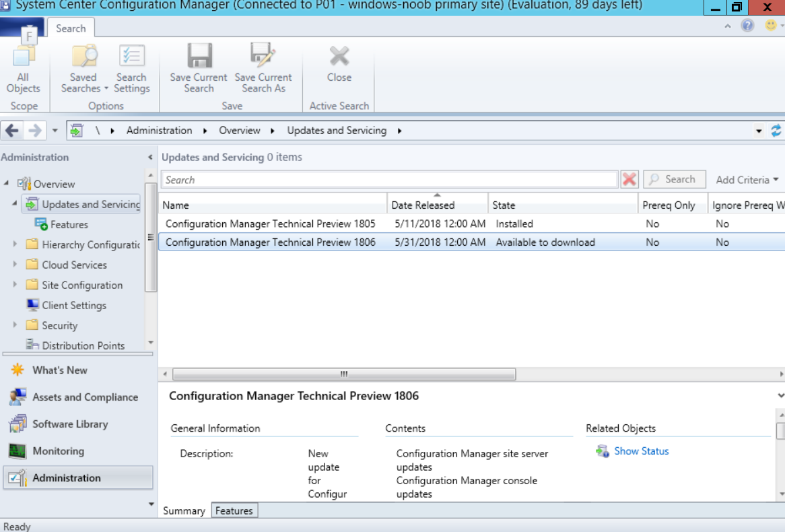Collapse the Updates and Servicing node
This screenshot has width=785, height=532.
coord(15,203)
